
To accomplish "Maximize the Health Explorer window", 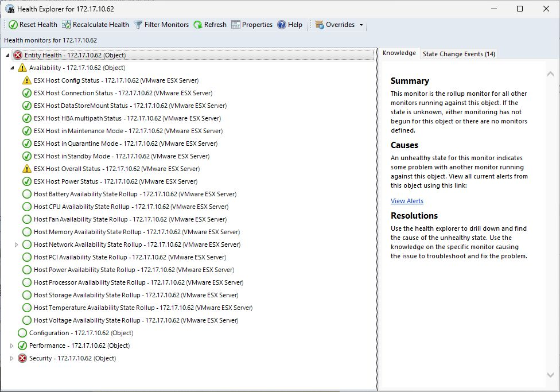I will tap(520, 9).
